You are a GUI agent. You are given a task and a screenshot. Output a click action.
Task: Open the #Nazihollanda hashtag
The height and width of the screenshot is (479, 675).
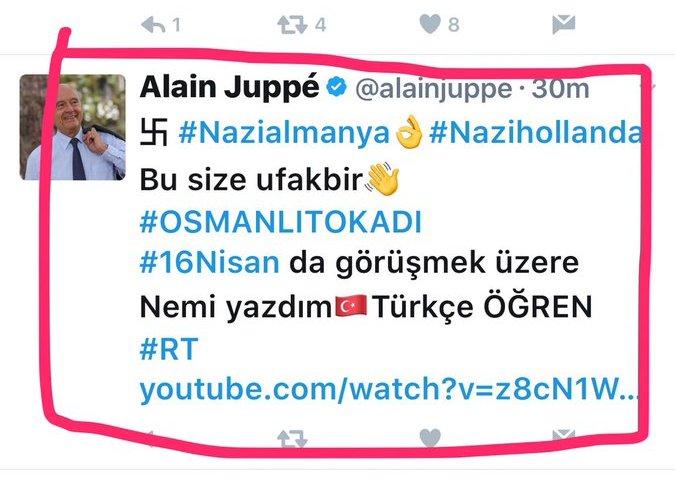tap(536, 133)
